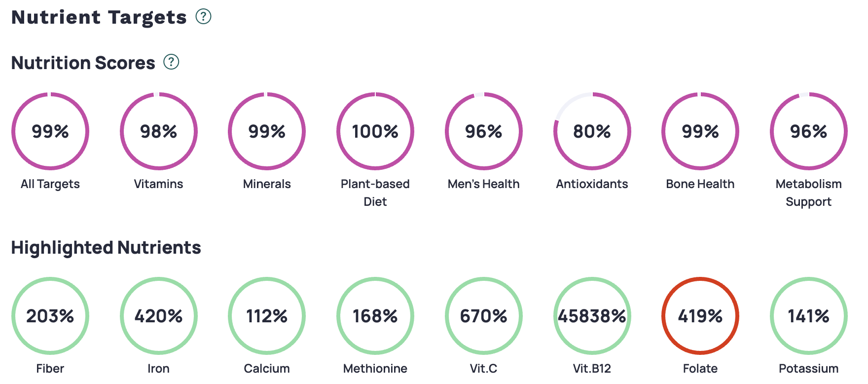Screen dimensions: 868x384
Task: Open help icon next to Nutrition Scores
Action: tap(171, 62)
